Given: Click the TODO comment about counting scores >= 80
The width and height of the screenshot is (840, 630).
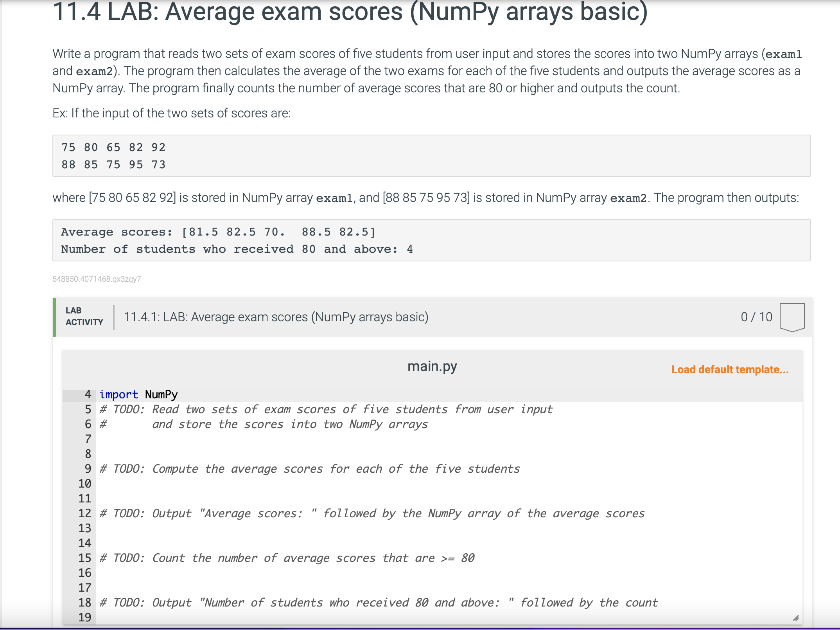Looking at the screenshot, I should click(x=287, y=558).
